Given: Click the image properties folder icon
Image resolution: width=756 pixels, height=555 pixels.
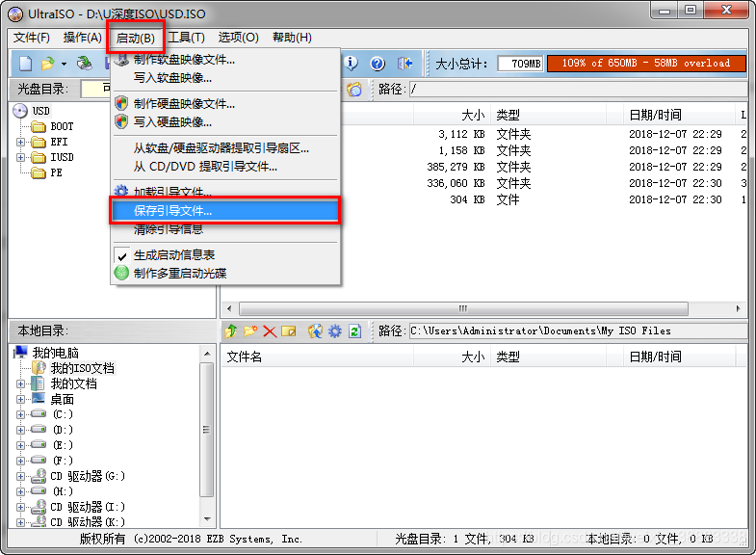Looking at the screenshot, I should click(354, 90).
